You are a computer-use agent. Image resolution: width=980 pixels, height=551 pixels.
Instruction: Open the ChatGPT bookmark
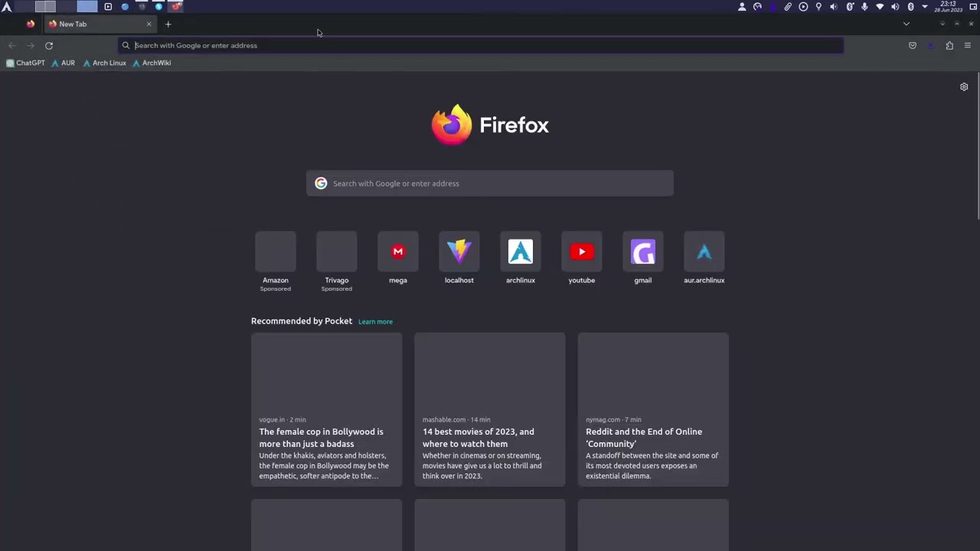(x=25, y=63)
